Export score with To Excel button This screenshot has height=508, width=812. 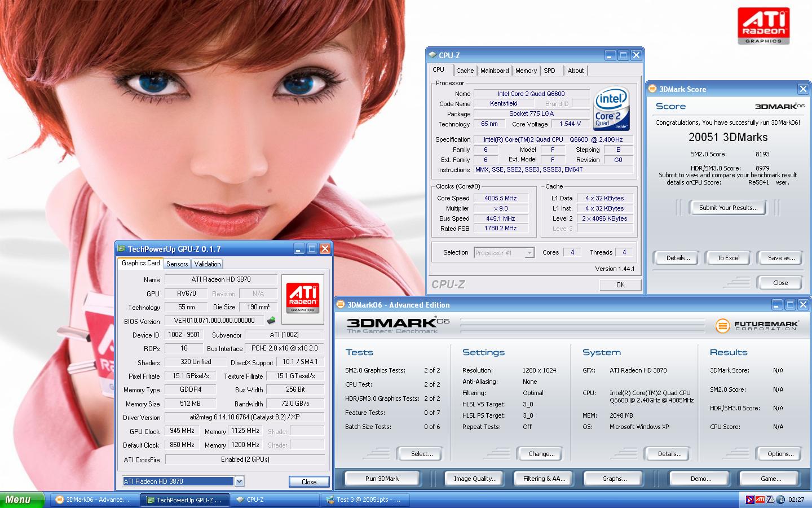pos(729,258)
